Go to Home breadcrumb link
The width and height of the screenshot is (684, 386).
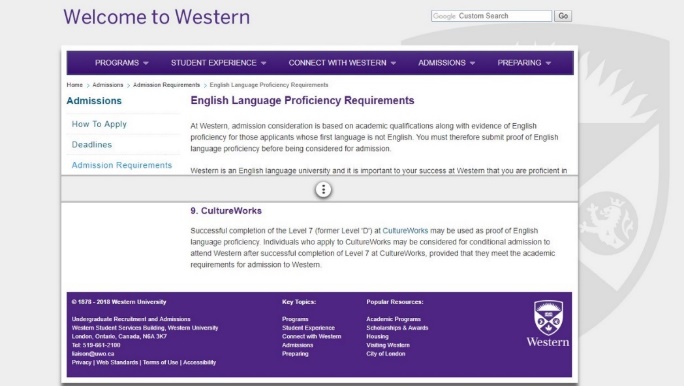point(75,85)
